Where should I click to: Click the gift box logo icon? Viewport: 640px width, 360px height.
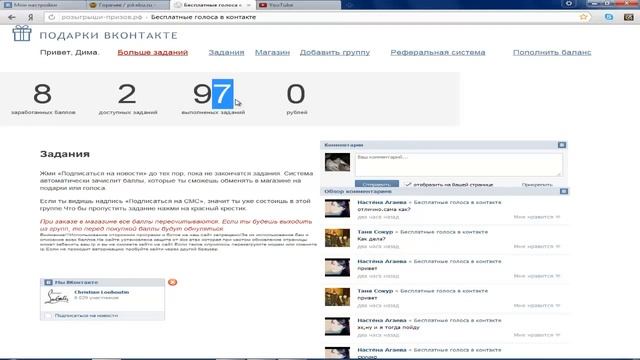[22, 33]
